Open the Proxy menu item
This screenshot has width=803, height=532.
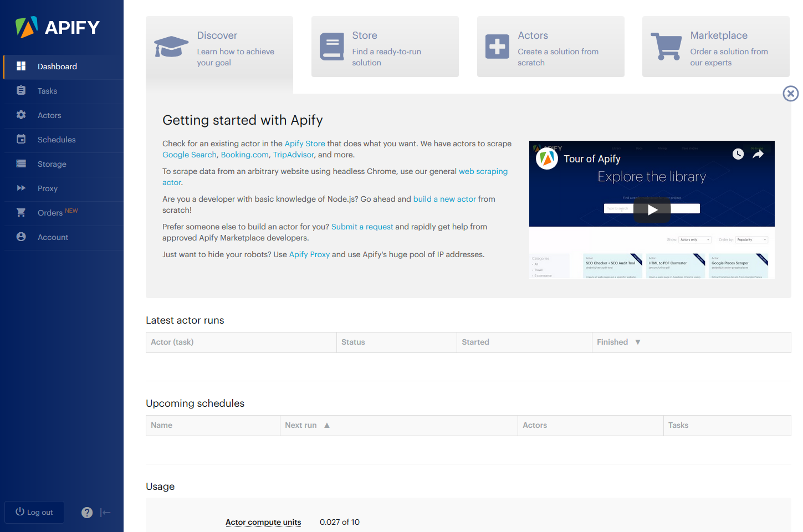tap(64, 188)
